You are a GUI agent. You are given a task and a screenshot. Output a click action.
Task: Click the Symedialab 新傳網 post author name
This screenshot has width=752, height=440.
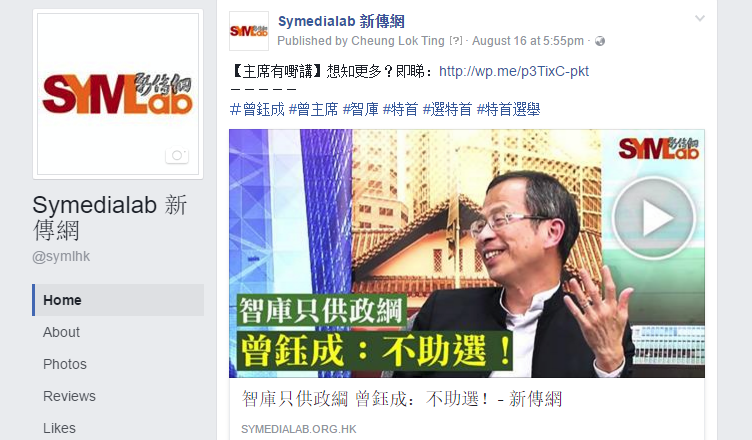tap(341, 21)
